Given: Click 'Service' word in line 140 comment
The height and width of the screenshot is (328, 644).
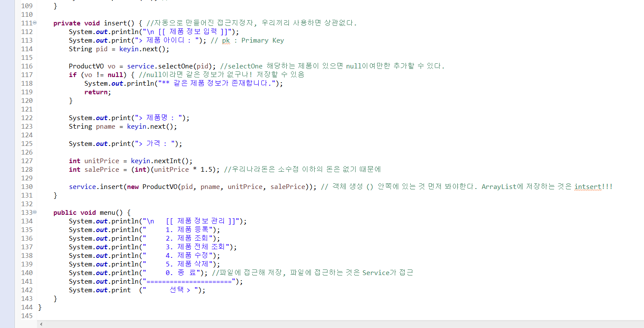Looking at the screenshot, I should [376, 273].
